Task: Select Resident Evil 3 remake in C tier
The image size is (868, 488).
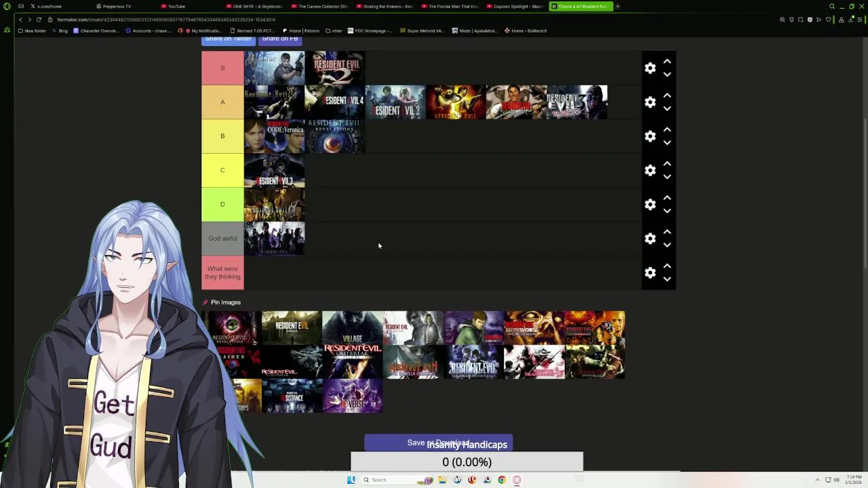Action: click(274, 170)
